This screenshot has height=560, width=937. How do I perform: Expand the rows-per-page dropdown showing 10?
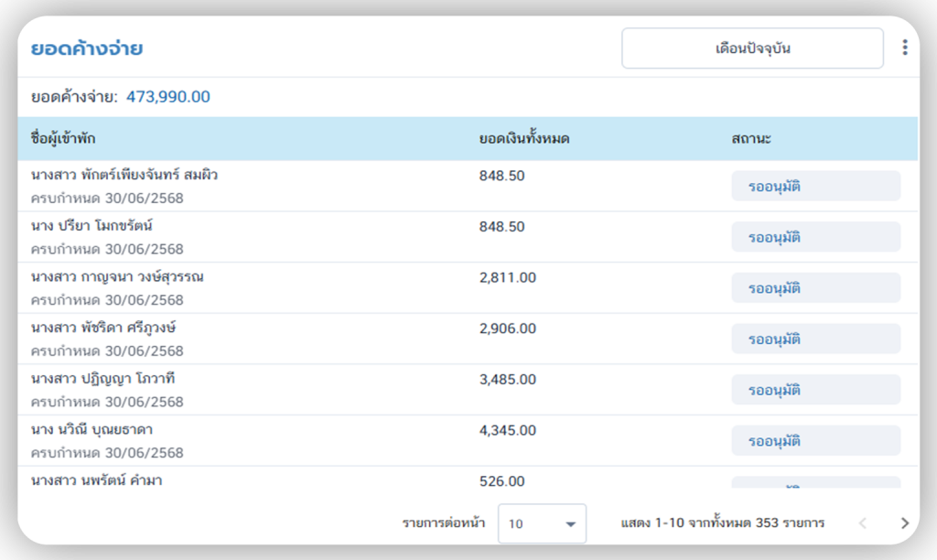pyautogui.click(x=542, y=523)
